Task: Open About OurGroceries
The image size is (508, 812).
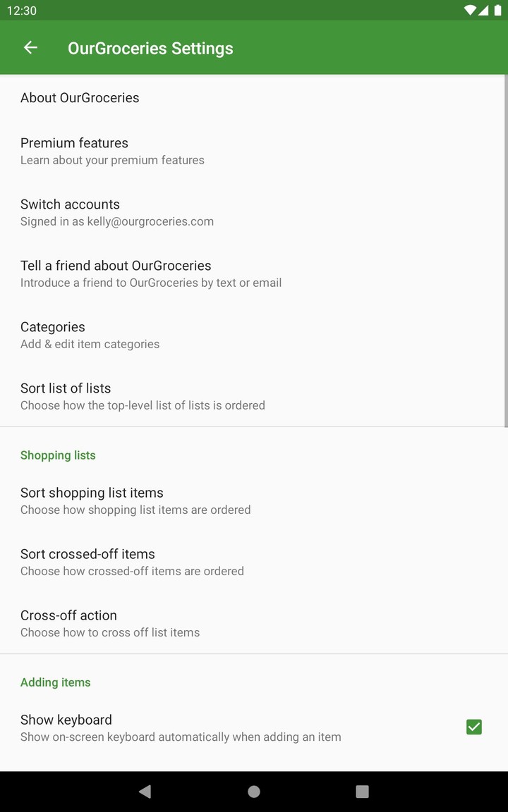Action: pyautogui.click(x=80, y=98)
